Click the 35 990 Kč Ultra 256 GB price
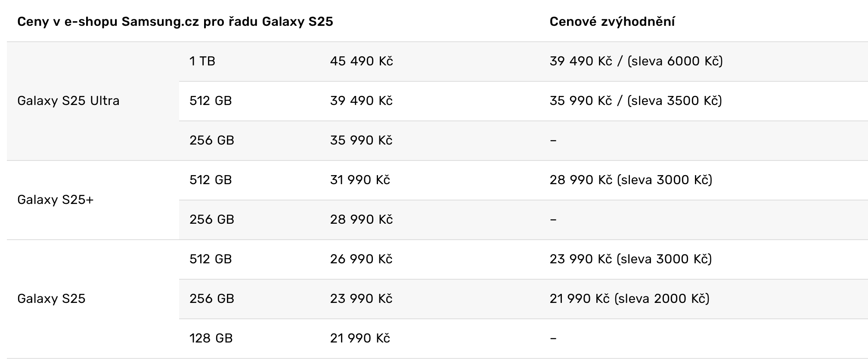The height and width of the screenshot is (364, 868). [361, 140]
